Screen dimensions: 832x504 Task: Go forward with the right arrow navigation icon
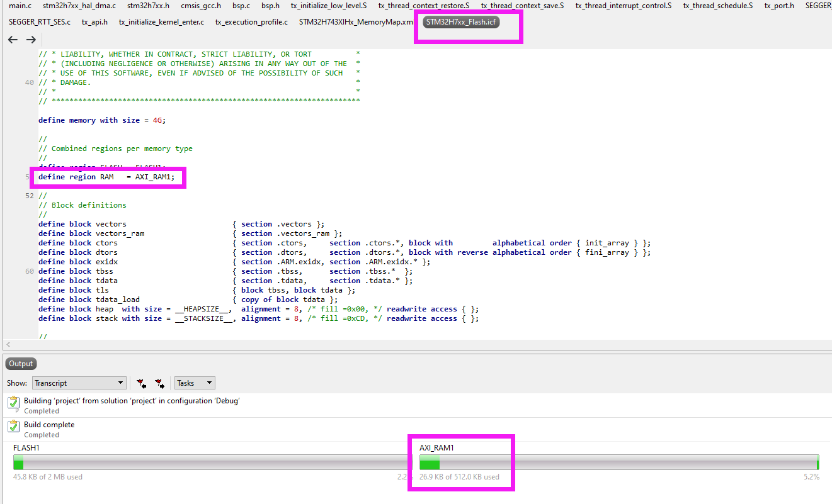31,40
